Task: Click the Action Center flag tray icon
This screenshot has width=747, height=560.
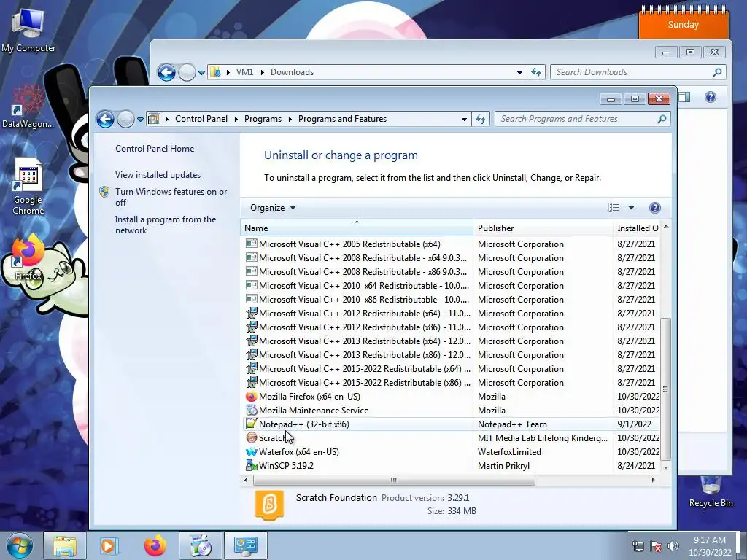Action: coord(656,546)
